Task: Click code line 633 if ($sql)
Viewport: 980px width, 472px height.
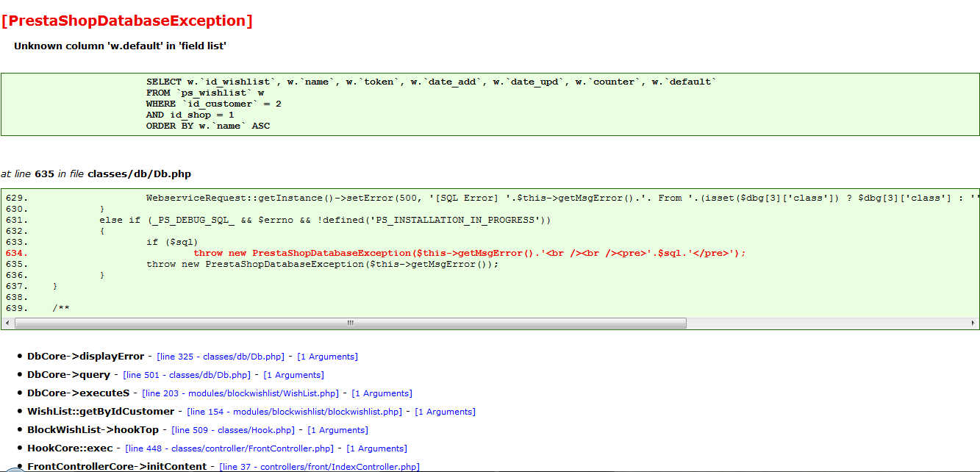Action: (x=173, y=242)
